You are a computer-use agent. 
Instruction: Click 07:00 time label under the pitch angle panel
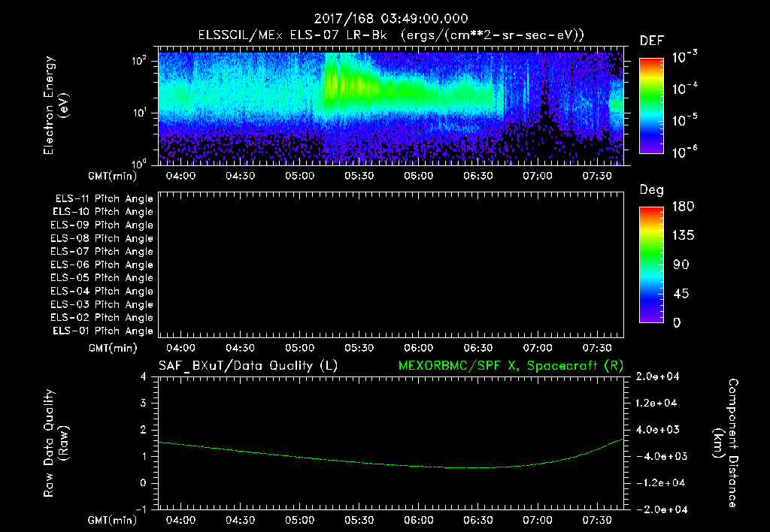537,348
